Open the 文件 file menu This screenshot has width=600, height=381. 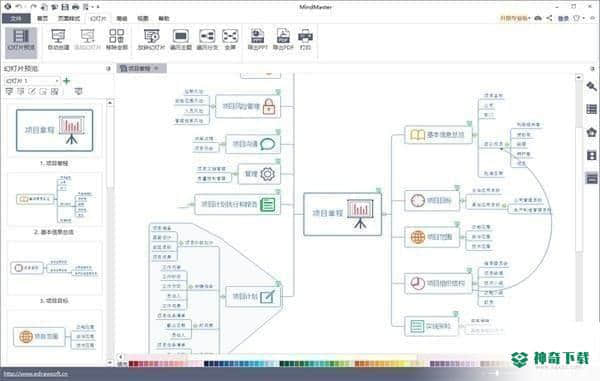16,18
